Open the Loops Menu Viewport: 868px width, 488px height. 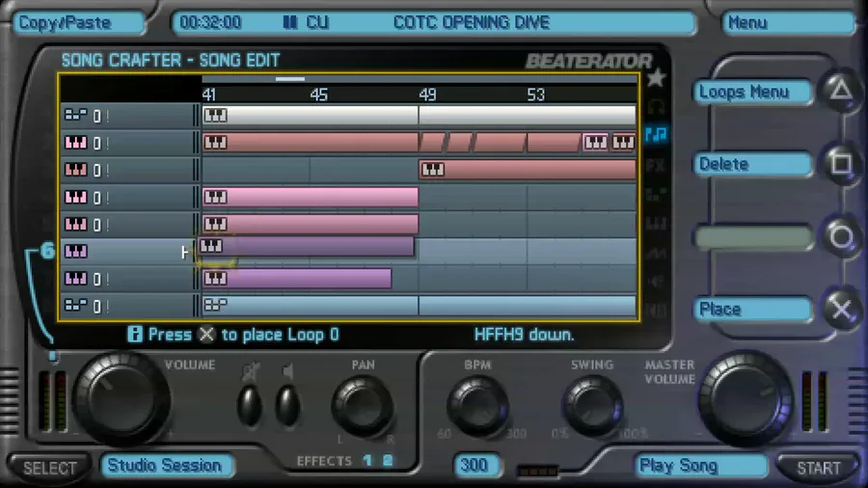click(x=752, y=92)
